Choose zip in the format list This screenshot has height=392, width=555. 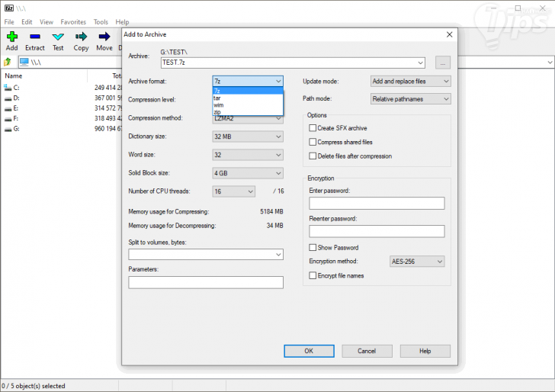248,112
